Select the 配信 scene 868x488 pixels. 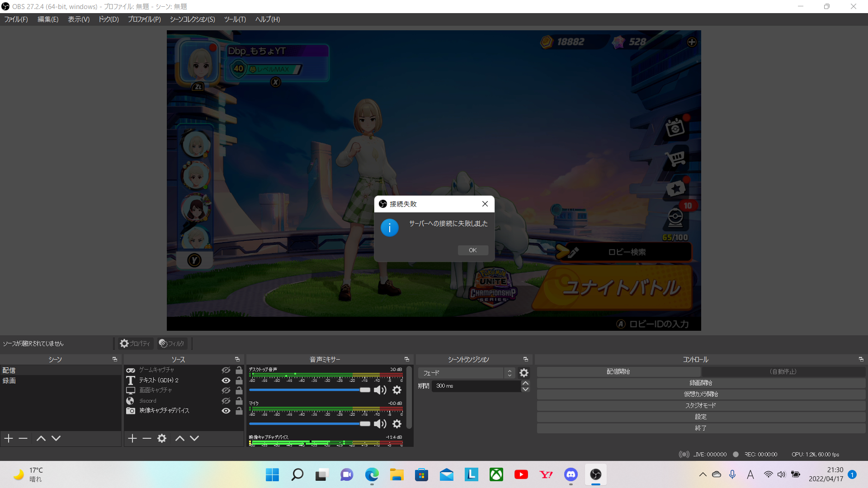[61, 370]
